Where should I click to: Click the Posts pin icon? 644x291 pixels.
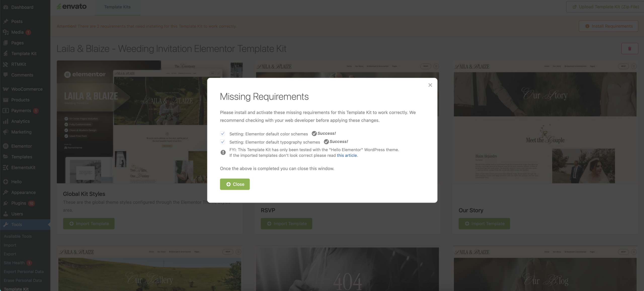pos(6,21)
